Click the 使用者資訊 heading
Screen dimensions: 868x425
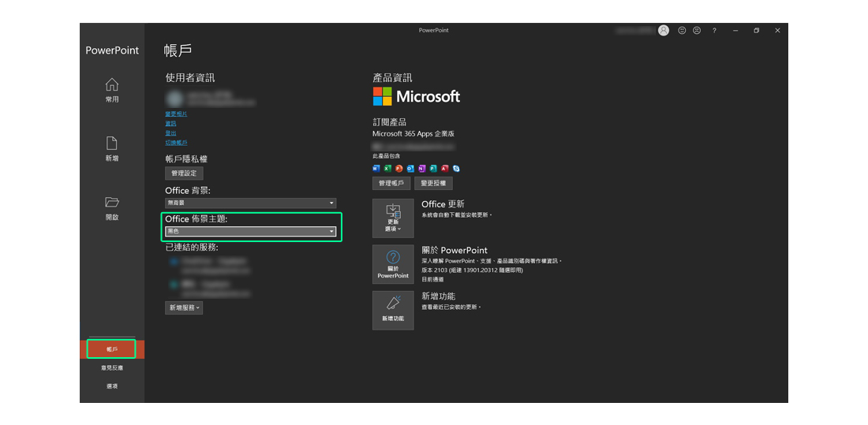pos(190,78)
